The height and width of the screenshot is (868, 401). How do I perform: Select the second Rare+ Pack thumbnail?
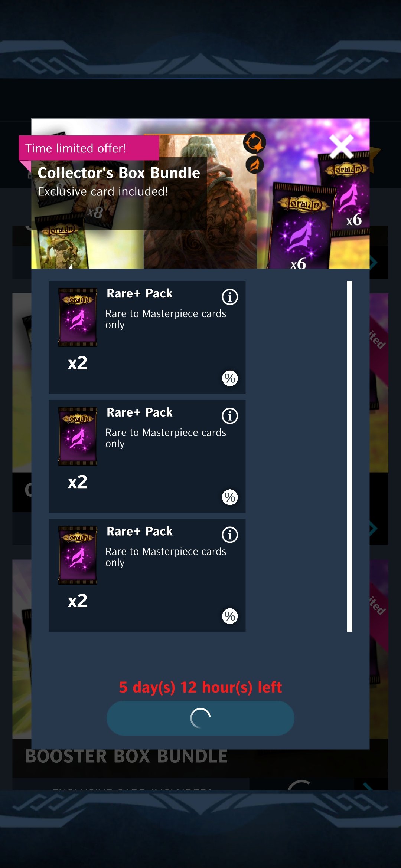[x=78, y=436]
